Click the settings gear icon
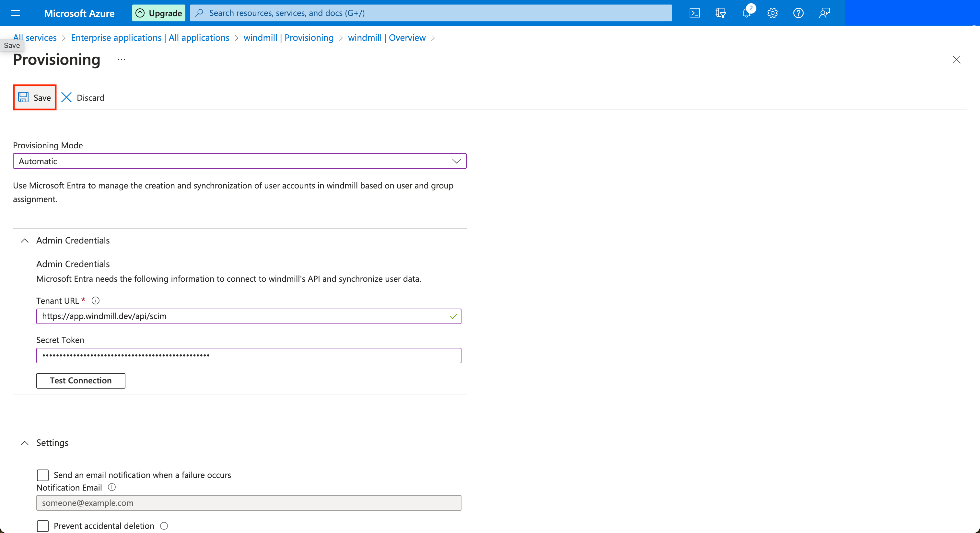 pos(772,13)
